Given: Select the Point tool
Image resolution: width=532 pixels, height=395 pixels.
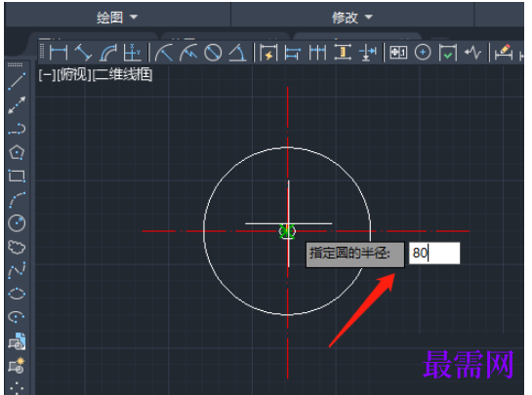Looking at the screenshot, I should [x=17, y=388].
